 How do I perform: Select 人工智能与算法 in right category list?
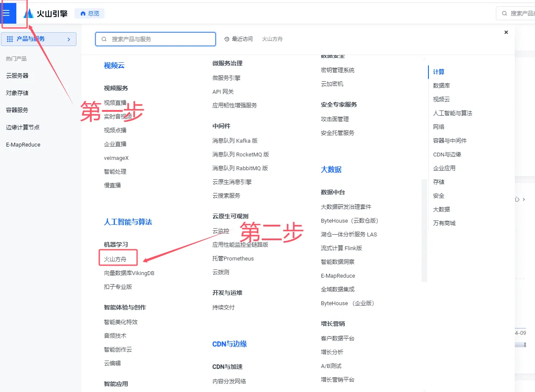452,113
